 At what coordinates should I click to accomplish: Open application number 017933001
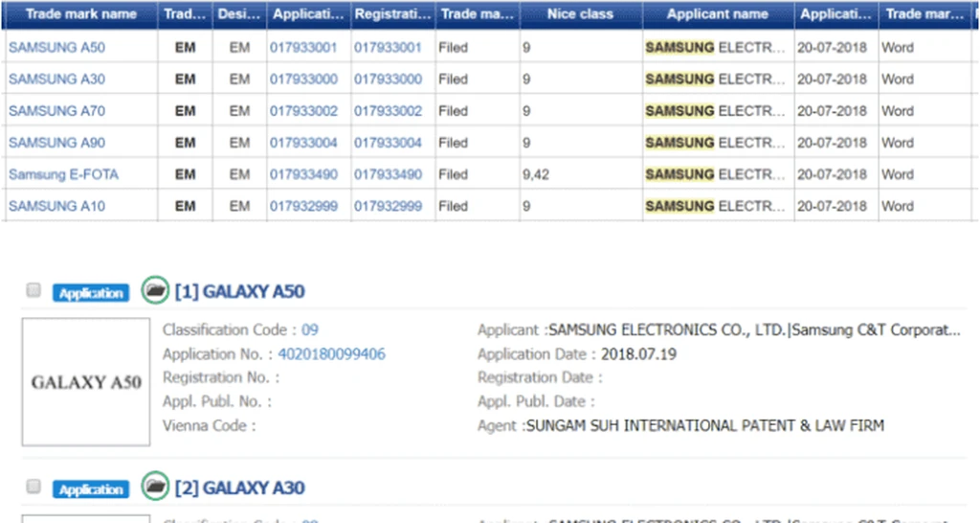303,48
